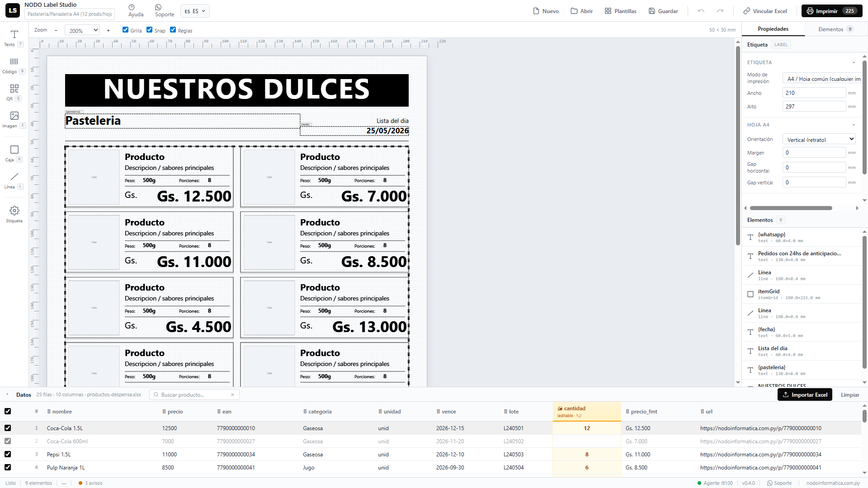Click Abrir in the top menu
Screen dimensions: 868x488
[582, 11]
